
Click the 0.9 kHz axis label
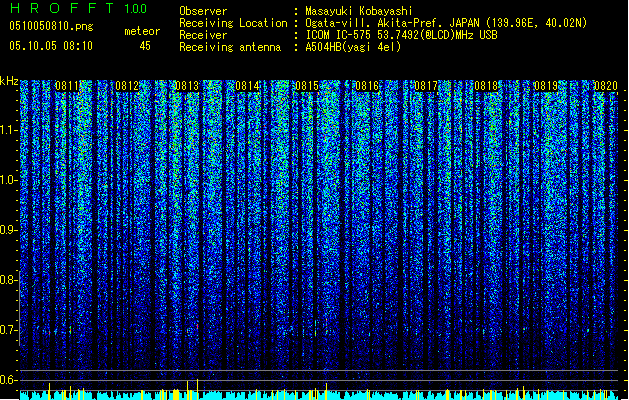pos(8,230)
